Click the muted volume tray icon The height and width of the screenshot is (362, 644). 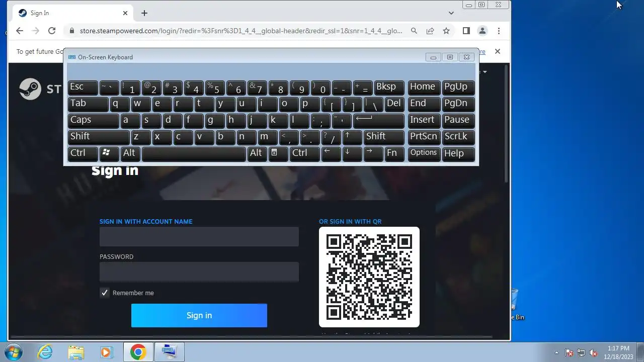click(x=594, y=352)
